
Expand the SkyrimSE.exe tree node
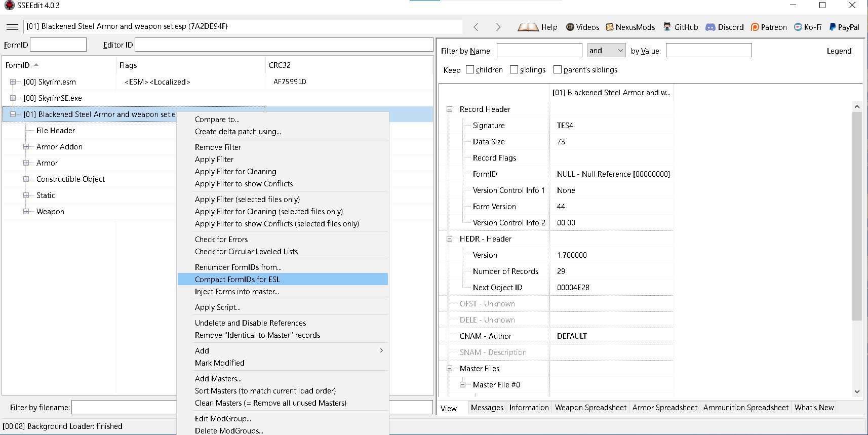pos(13,98)
